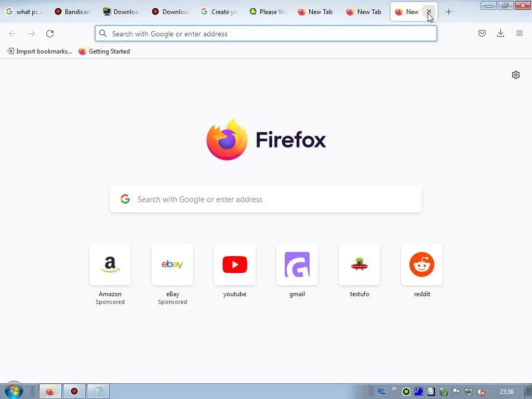This screenshot has width=532, height=399.
Task: Click Bandicam recorder taskbar button
Action: pos(74,392)
